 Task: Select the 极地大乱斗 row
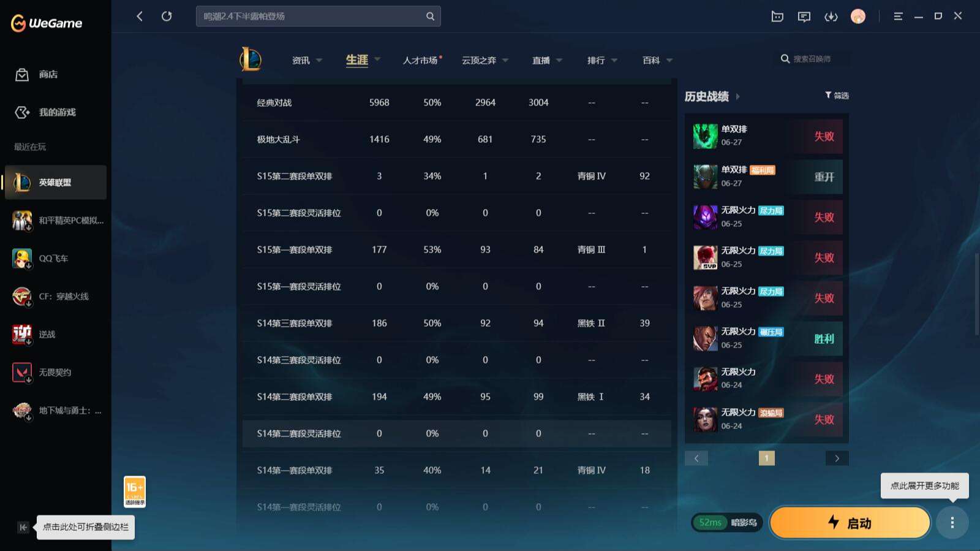click(x=457, y=139)
